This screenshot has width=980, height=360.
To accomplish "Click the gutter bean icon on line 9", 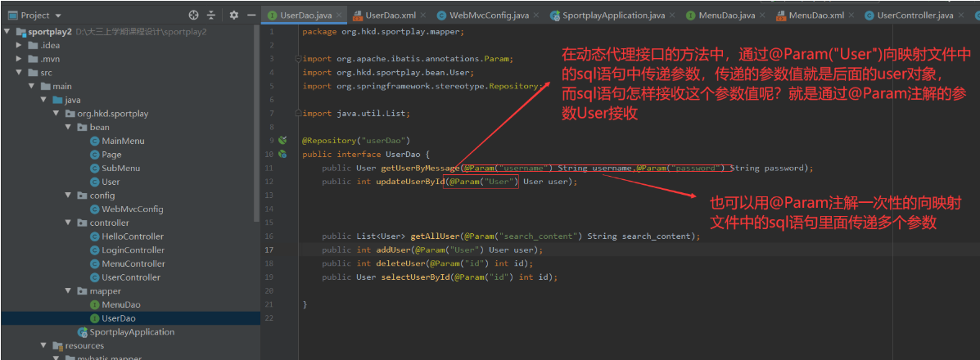I will tap(282, 141).
